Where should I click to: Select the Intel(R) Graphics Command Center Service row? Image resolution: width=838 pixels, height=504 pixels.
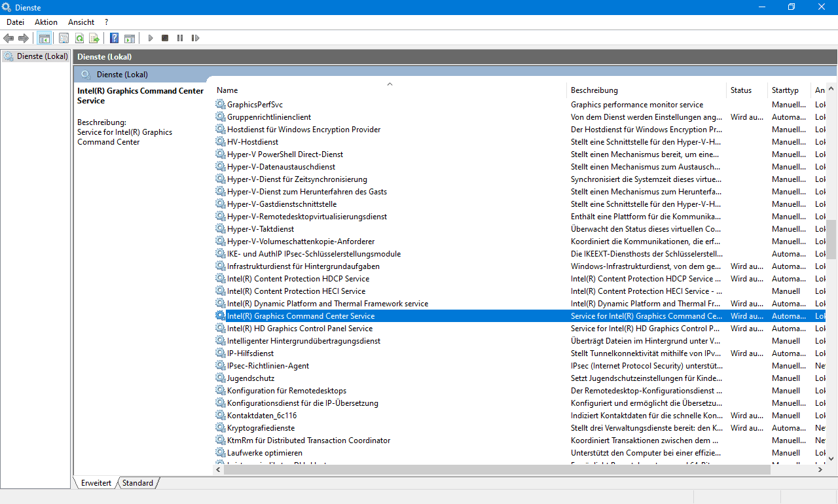pos(520,316)
